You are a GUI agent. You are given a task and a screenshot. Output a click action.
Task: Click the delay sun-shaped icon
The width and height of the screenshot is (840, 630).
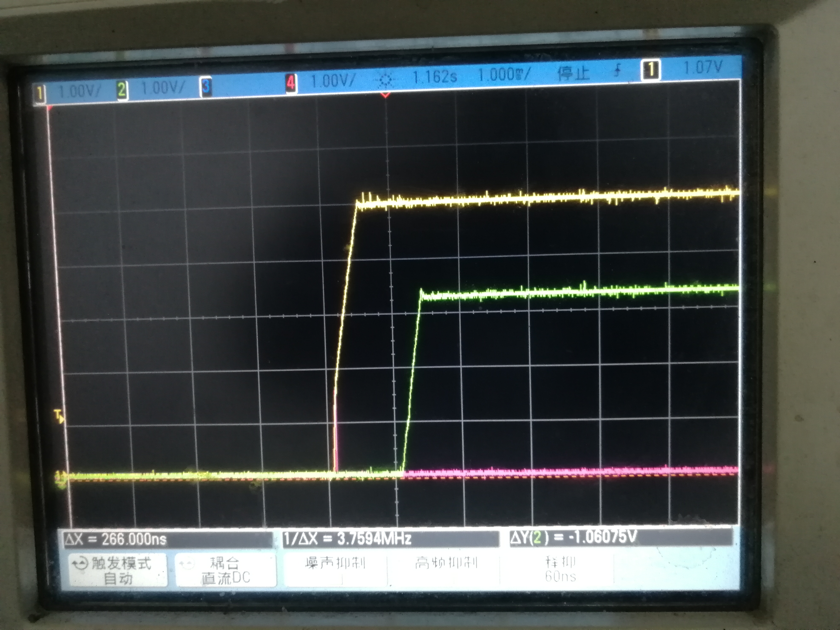pos(385,80)
